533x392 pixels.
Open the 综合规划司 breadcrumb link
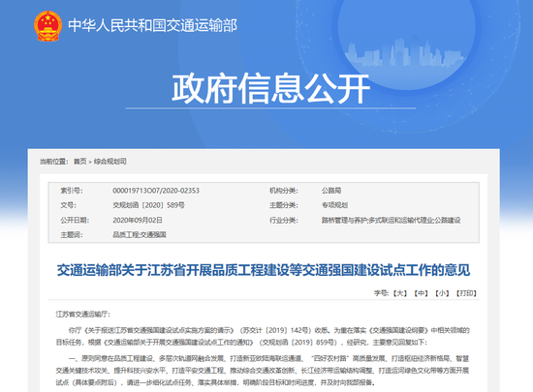(x=110, y=162)
